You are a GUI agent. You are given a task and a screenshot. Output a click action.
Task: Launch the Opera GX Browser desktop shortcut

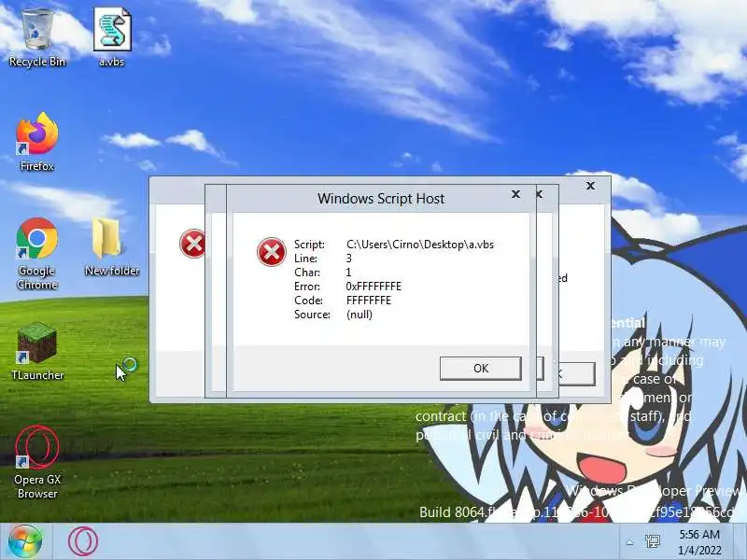click(x=36, y=462)
